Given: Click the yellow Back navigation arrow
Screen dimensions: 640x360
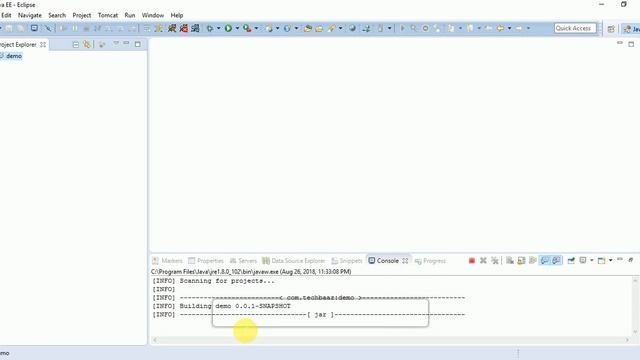Looking at the screenshot, I should (x=500, y=28).
